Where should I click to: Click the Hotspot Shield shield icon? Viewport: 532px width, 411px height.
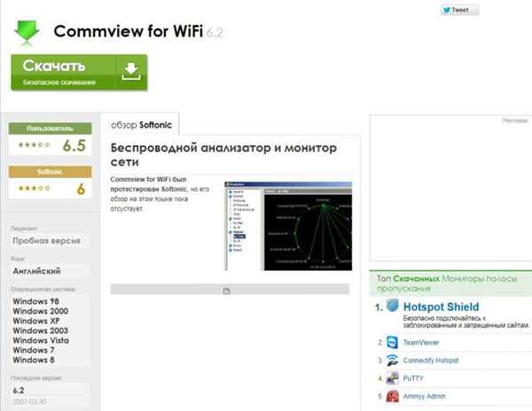click(x=393, y=306)
